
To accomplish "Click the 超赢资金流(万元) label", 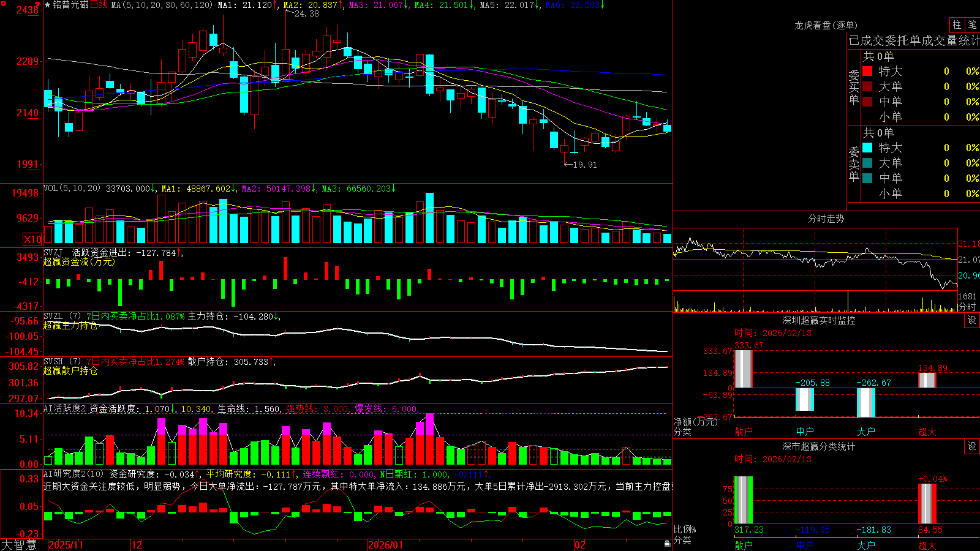I will (79, 262).
